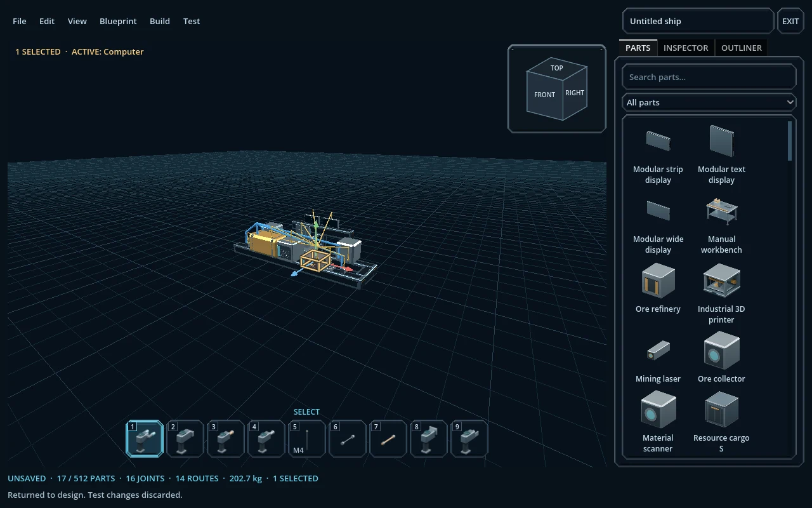Pick the Mining laser part
This screenshot has width=812, height=508.
tap(658, 359)
